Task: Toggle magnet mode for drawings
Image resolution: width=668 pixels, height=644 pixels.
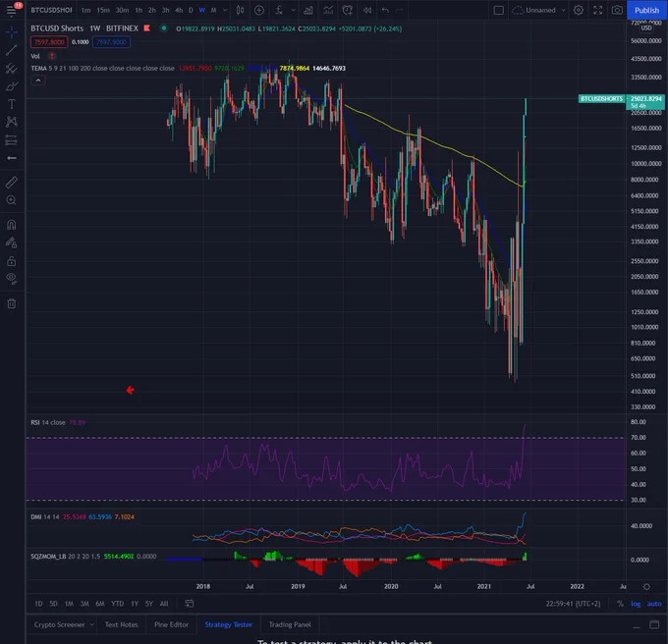Action: coord(12,225)
